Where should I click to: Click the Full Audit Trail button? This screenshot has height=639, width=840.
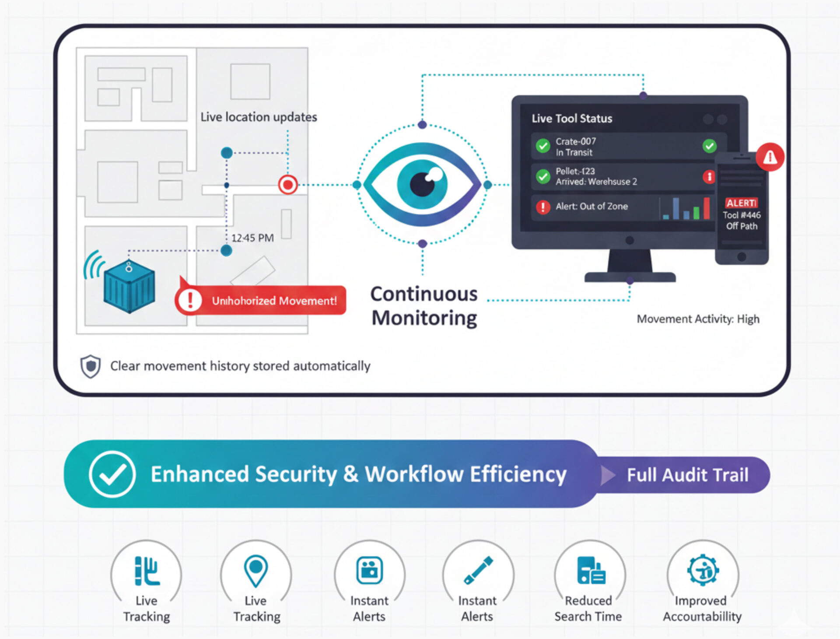pyautogui.click(x=687, y=475)
